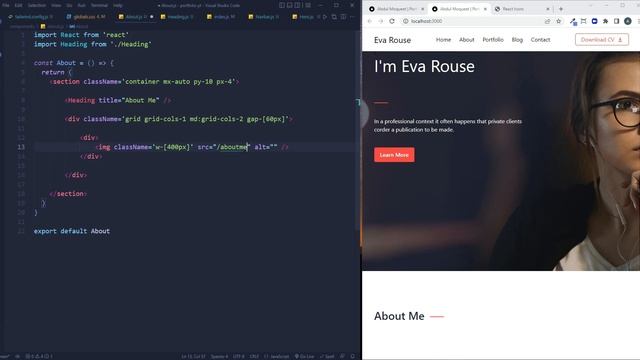The height and width of the screenshot is (360, 640).
Task: Reload the page in the browser
Action: pyautogui.click(x=392, y=21)
